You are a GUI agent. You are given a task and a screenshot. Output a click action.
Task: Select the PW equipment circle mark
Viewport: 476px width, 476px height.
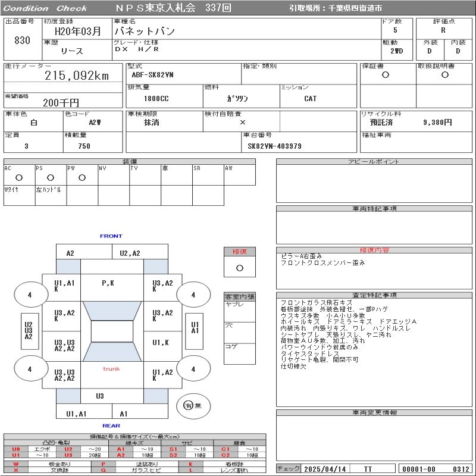tap(82, 177)
